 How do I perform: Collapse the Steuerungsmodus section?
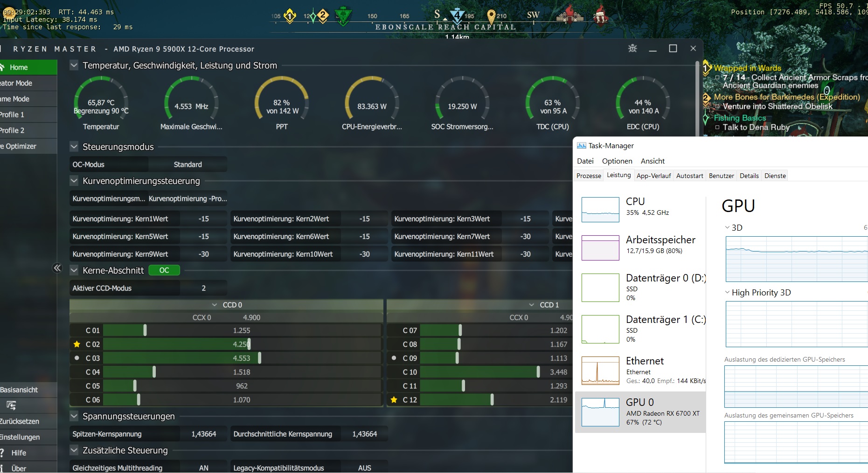tap(74, 146)
